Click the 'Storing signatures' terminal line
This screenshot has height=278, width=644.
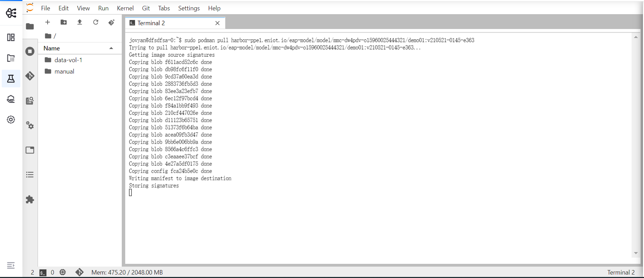(x=154, y=186)
